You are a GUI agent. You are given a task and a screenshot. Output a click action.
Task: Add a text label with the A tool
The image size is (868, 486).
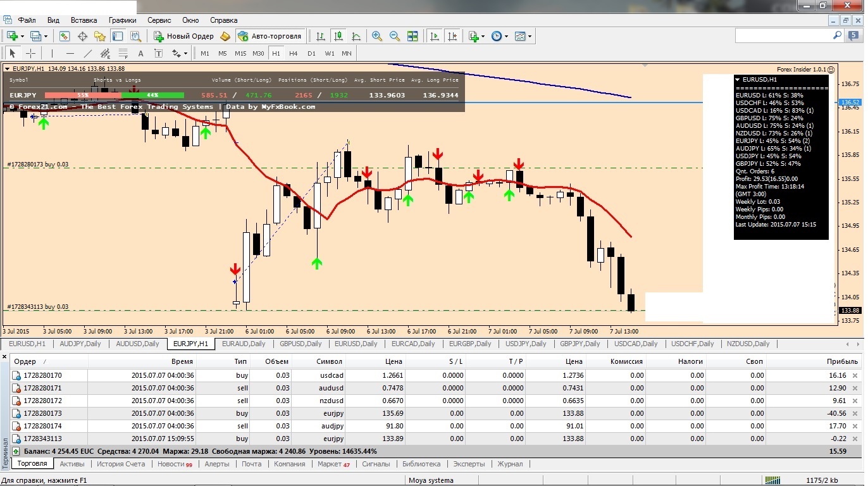(x=140, y=54)
